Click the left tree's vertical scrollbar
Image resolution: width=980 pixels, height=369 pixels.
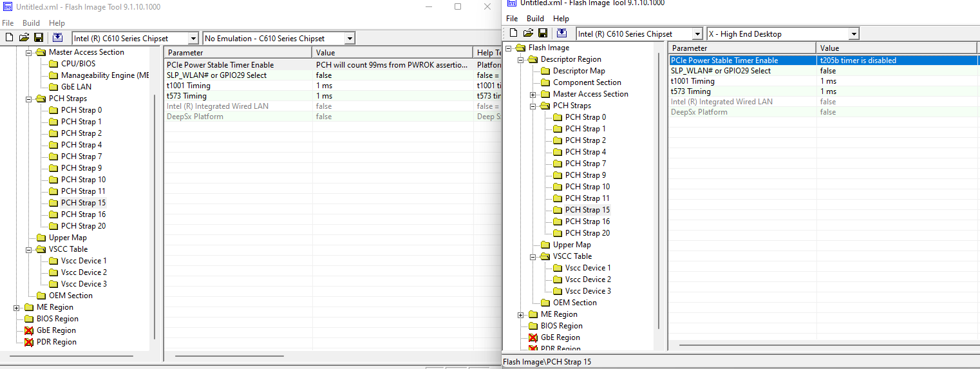click(154, 216)
